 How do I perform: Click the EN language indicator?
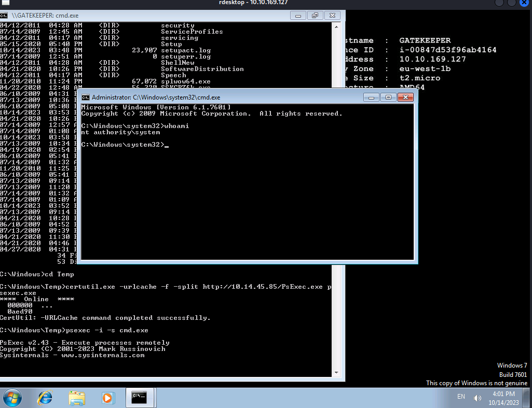pyautogui.click(x=461, y=397)
